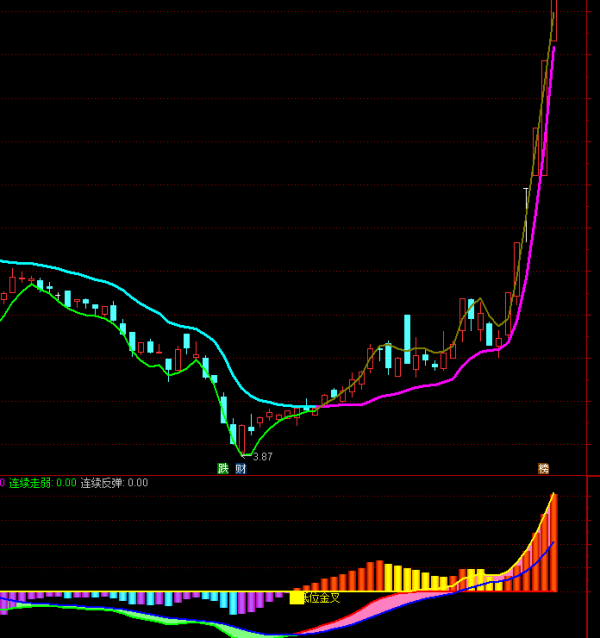The height and width of the screenshot is (638, 600).
Task: Click the yellow square golden-cross signal marker
Action: click(296, 598)
